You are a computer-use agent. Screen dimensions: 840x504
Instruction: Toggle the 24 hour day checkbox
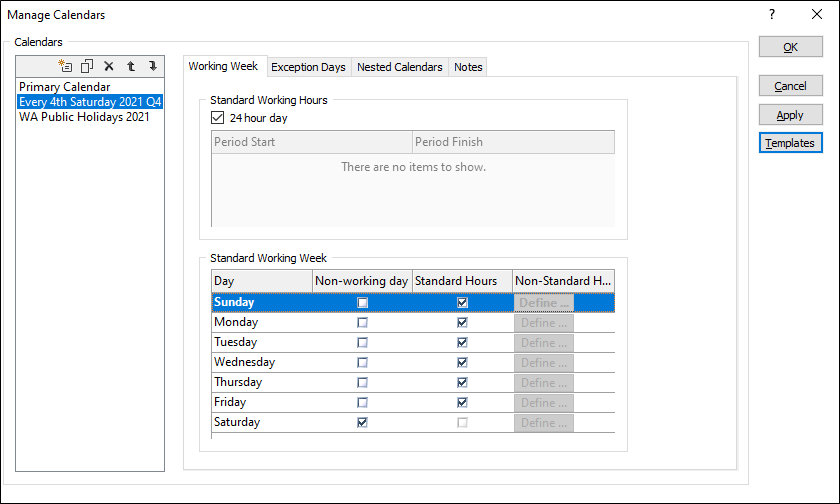[219, 118]
